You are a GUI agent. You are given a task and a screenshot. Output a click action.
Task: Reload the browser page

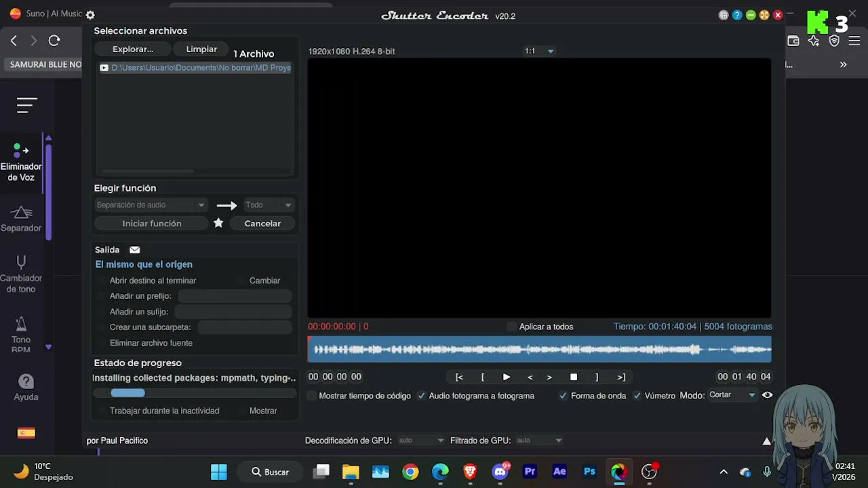(54, 41)
